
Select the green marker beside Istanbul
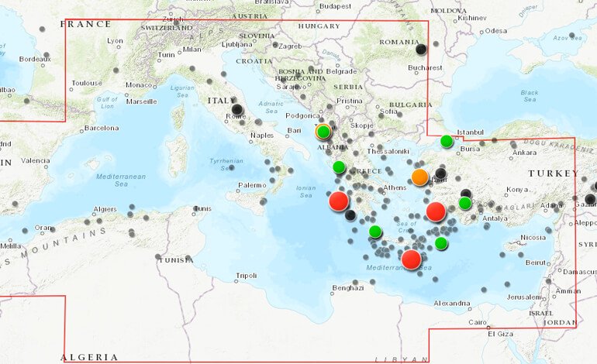(x=447, y=141)
